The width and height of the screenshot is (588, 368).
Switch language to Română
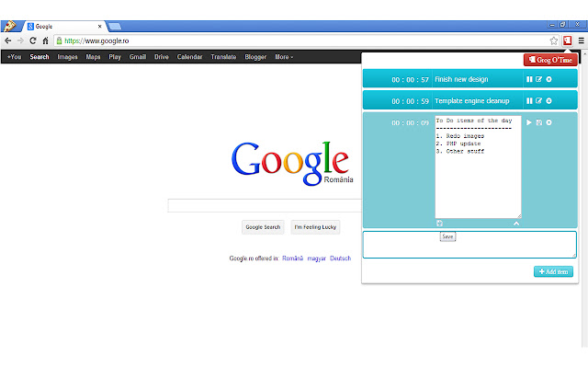[292, 259]
